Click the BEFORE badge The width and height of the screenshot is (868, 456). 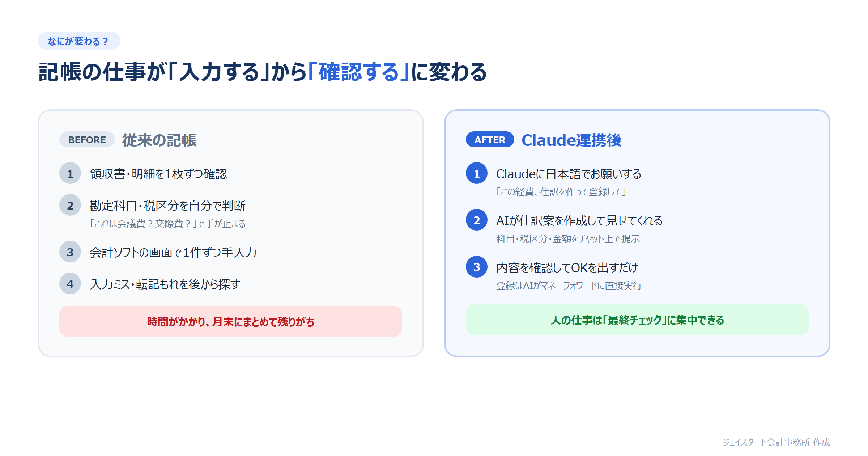87,140
